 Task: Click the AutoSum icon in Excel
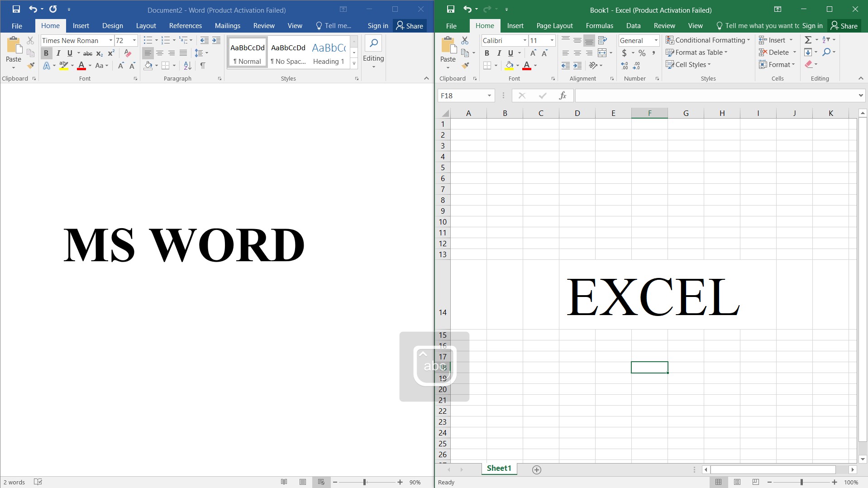(x=809, y=40)
